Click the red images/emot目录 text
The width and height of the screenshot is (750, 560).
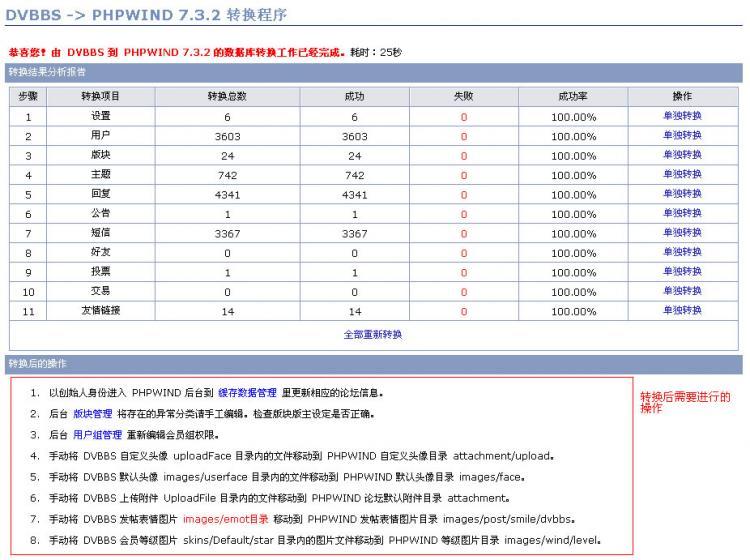226,519
